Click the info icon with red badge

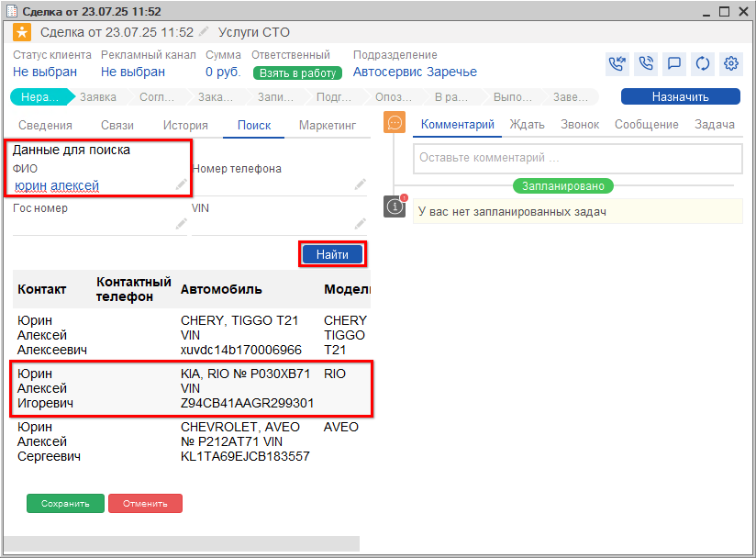click(395, 206)
